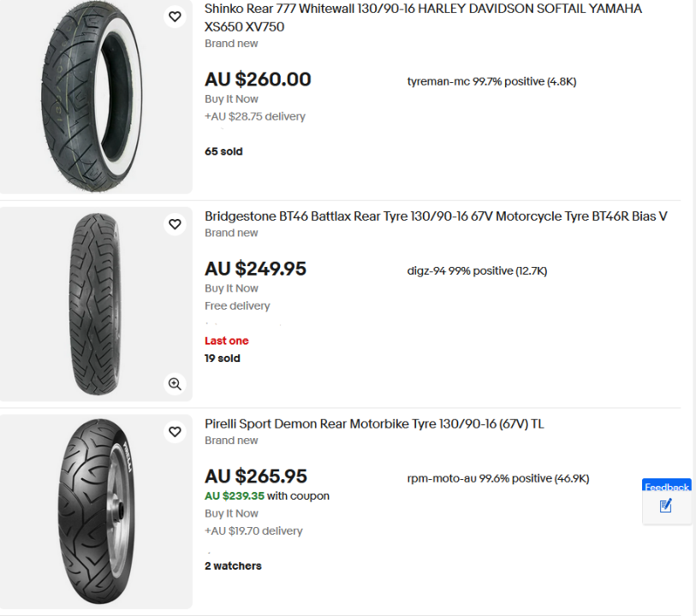The height and width of the screenshot is (616, 696).
Task: Click AU $239.35 with coupon offer
Action: pyautogui.click(x=266, y=496)
